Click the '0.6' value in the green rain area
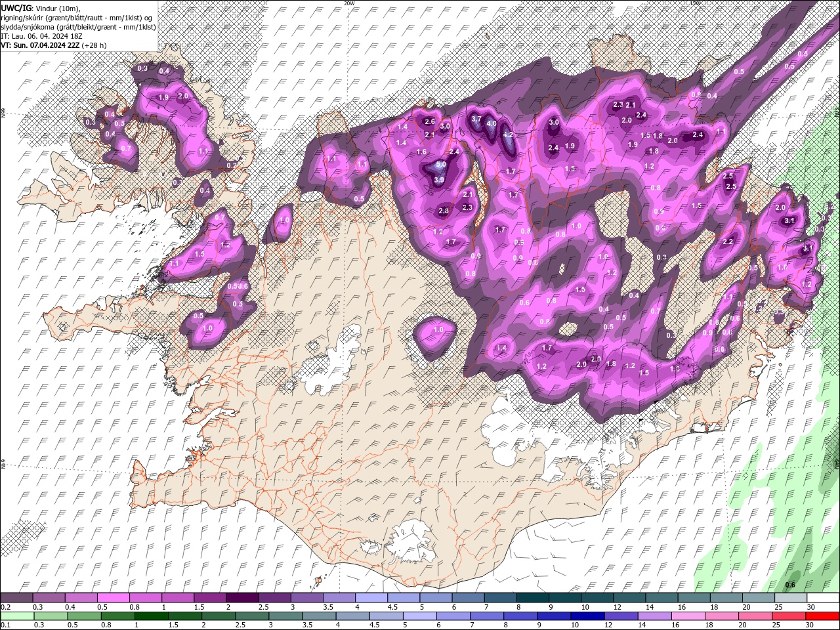This screenshot has width=840, height=630. 791,585
